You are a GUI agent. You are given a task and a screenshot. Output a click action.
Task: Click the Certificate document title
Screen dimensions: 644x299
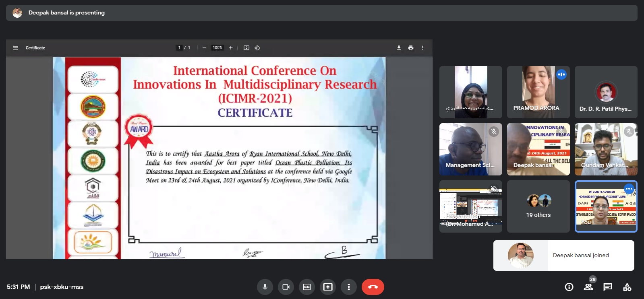pos(35,48)
